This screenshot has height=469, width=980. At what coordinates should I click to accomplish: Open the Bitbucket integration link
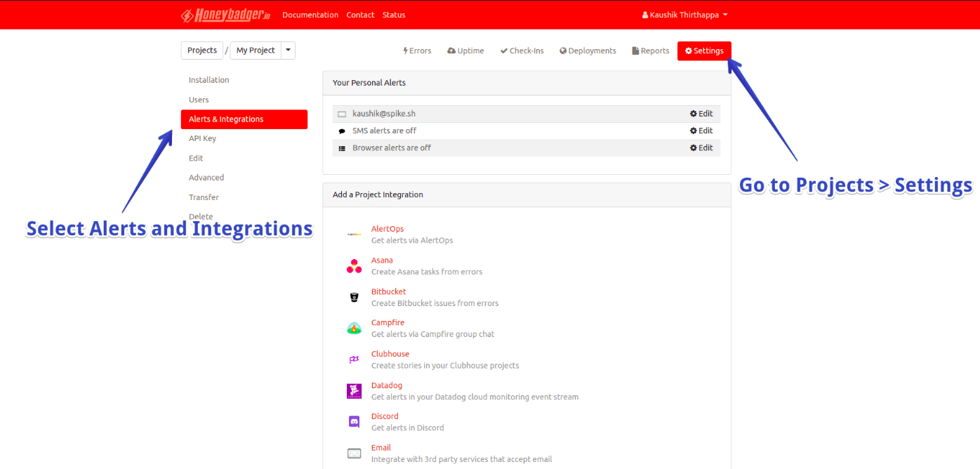click(x=389, y=291)
